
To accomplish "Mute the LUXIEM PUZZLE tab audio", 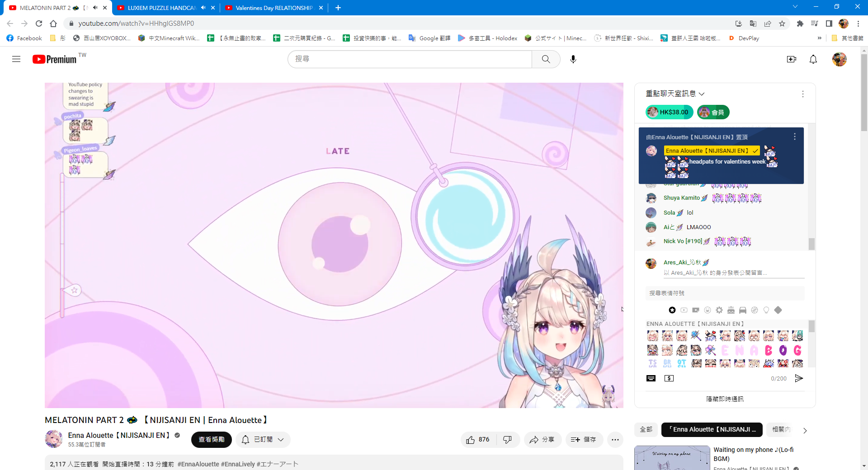I will [203, 8].
